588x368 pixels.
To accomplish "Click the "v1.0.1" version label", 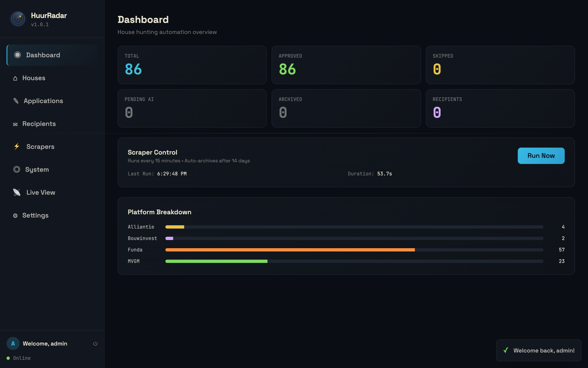I will [x=40, y=24].
